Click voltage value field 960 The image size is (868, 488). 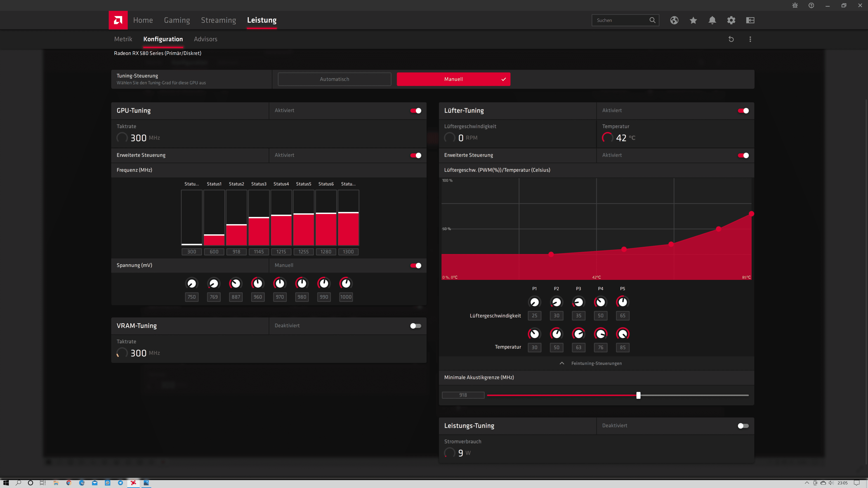click(257, 297)
